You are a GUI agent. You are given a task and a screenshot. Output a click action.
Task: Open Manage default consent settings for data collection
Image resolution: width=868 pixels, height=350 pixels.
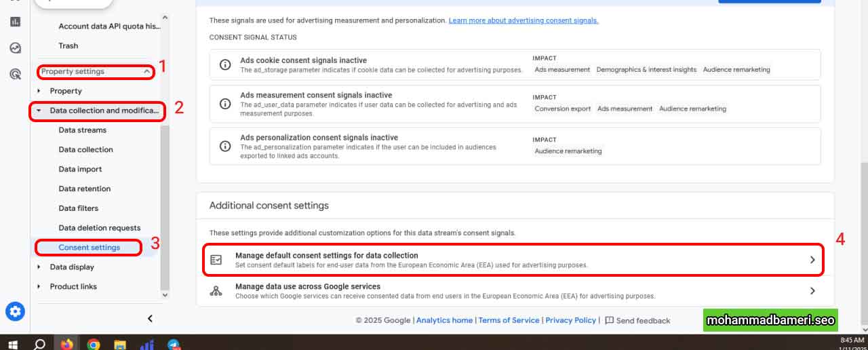514,260
